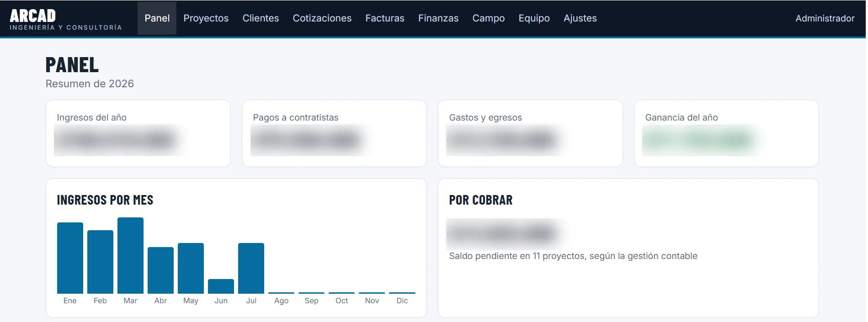Open the Equipo section

(x=534, y=18)
